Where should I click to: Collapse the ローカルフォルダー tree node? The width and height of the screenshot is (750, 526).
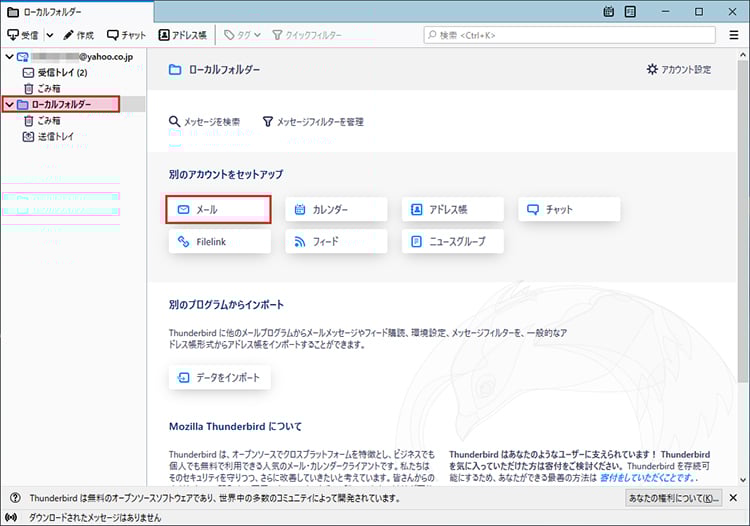click(9, 104)
